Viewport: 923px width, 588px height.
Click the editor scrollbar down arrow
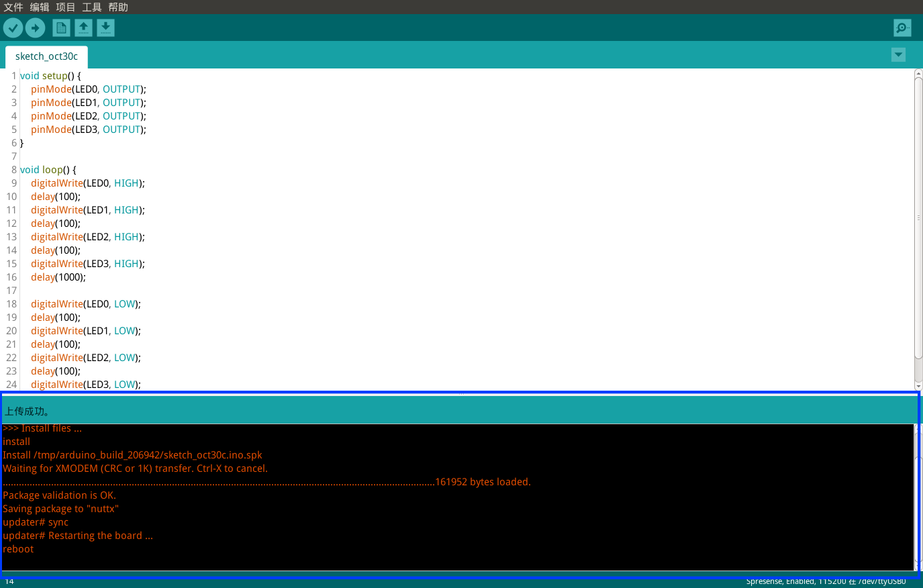(x=918, y=386)
